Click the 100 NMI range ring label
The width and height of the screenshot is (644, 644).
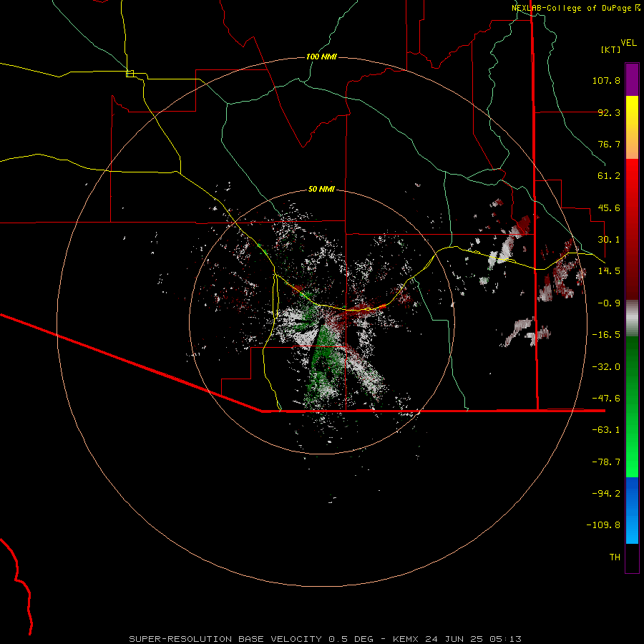click(321, 57)
